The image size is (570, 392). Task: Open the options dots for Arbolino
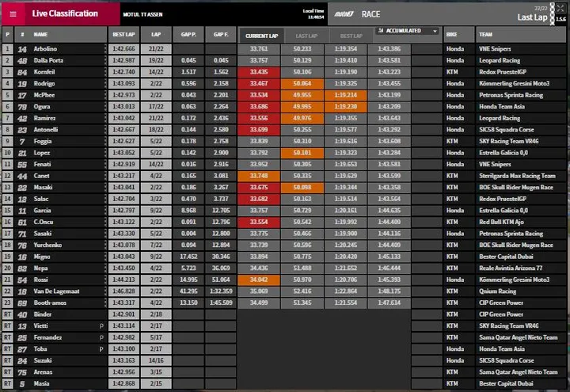point(106,49)
